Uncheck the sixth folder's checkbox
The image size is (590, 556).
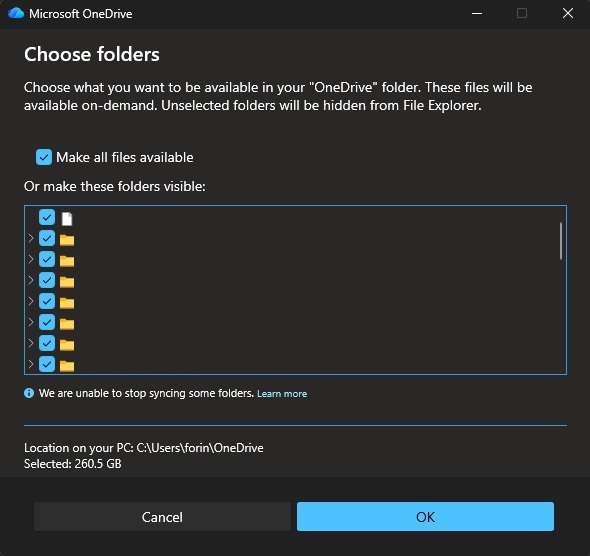pos(47,343)
